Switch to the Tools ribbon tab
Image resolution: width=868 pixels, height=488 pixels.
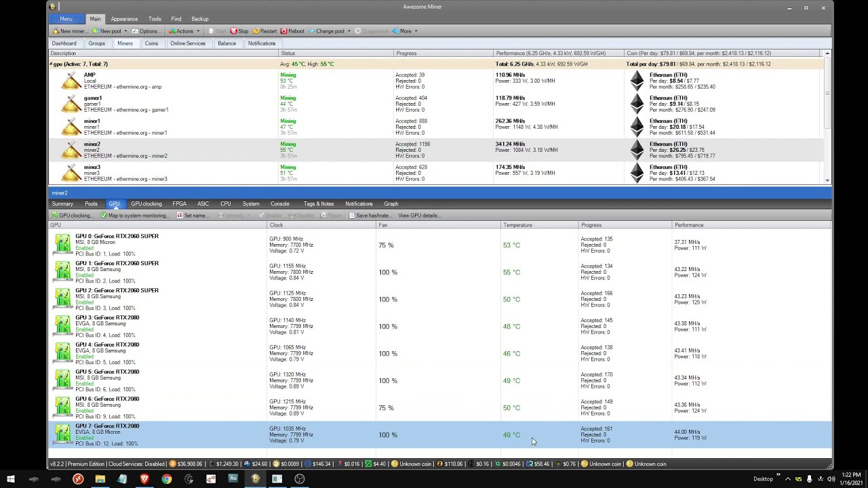[155, 19]
